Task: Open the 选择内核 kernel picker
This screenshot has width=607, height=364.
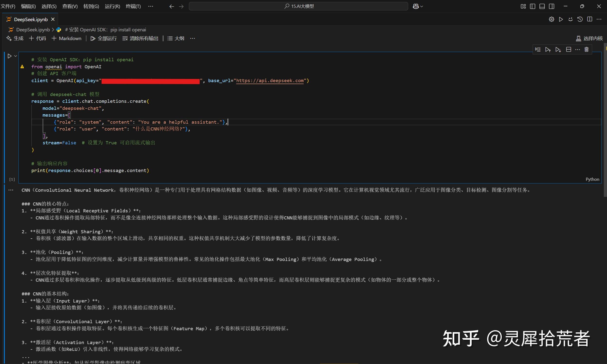Action: click(x=589, y=38)
